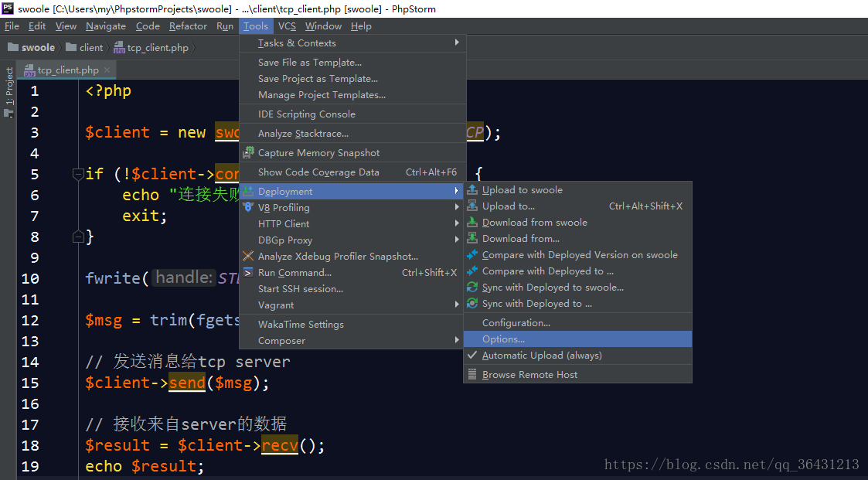Close the tcp_client.php editor tab
The image size is (868, 480).
(107, 70)
